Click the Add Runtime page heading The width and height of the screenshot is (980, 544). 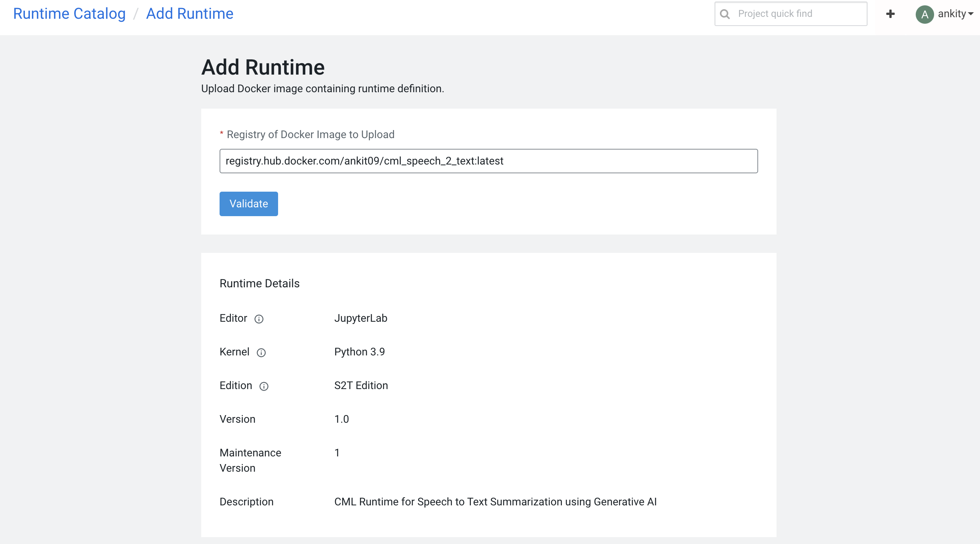(263, 67)
